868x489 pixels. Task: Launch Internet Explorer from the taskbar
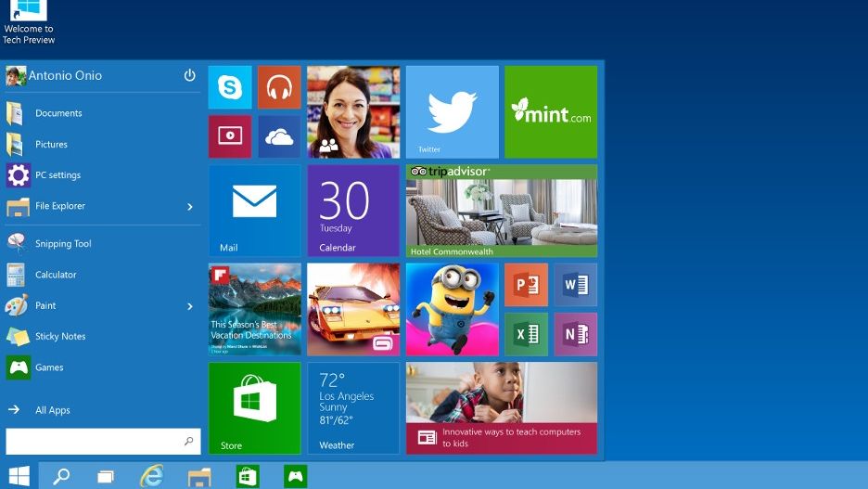[152, 476]
